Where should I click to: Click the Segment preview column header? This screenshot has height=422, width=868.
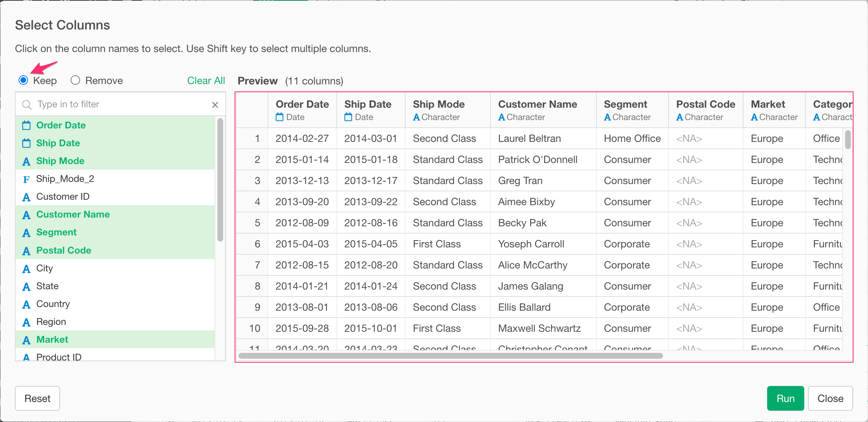[625, 104]
